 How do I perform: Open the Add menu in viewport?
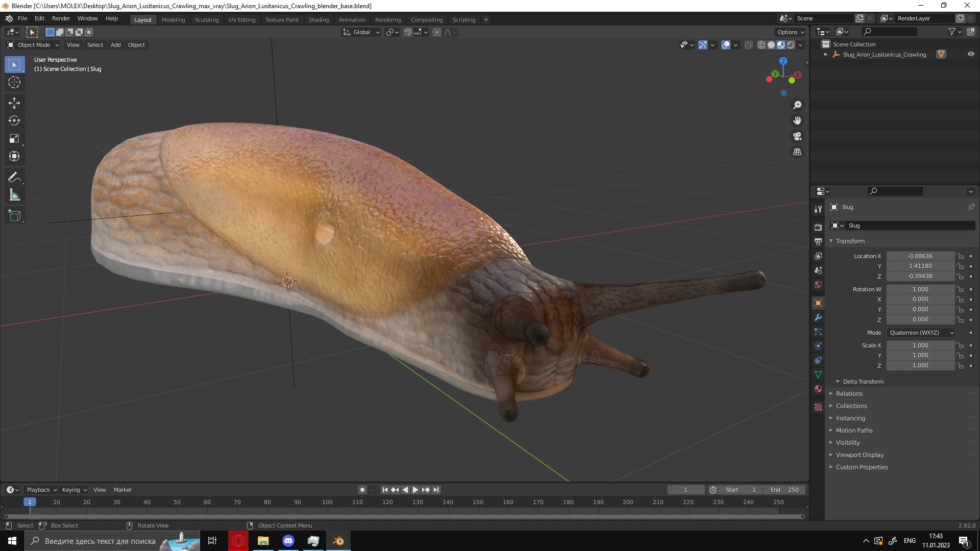(x=116, y=45)
